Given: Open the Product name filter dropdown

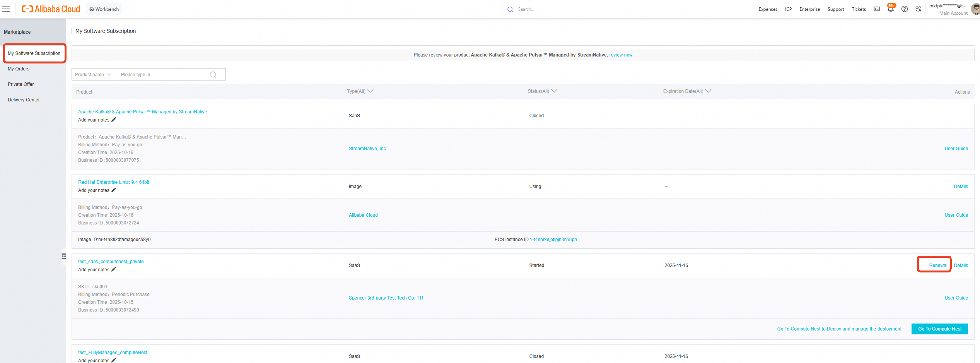Looking at the screenshot, I should (94, 75).
